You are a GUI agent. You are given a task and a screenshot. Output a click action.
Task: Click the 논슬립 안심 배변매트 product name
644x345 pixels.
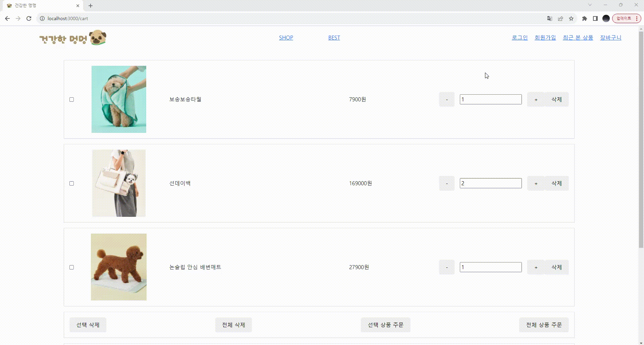click(x=195, y=267)
